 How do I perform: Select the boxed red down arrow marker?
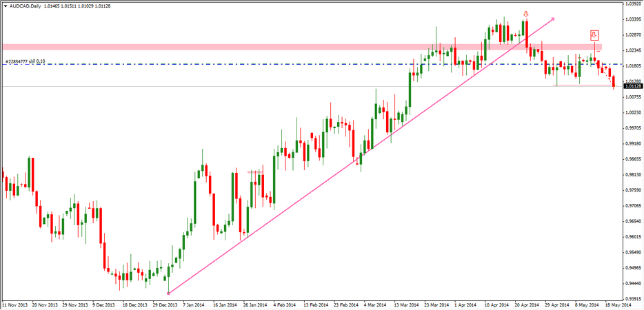(x=594, y=35)
